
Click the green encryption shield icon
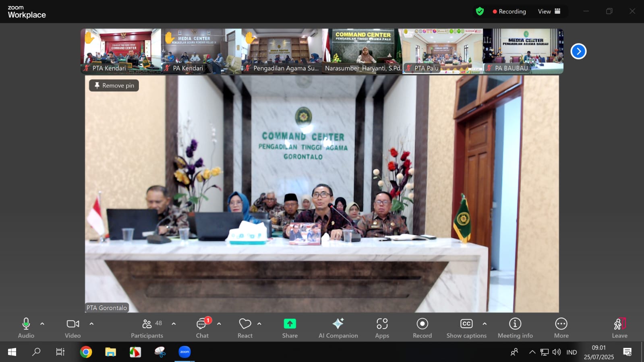point(480,11)
